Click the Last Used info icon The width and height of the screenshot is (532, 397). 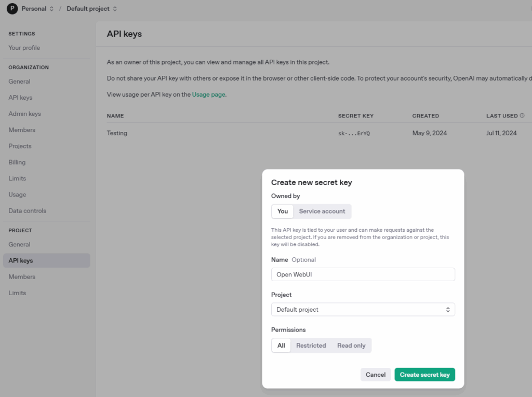click(522, 115)
